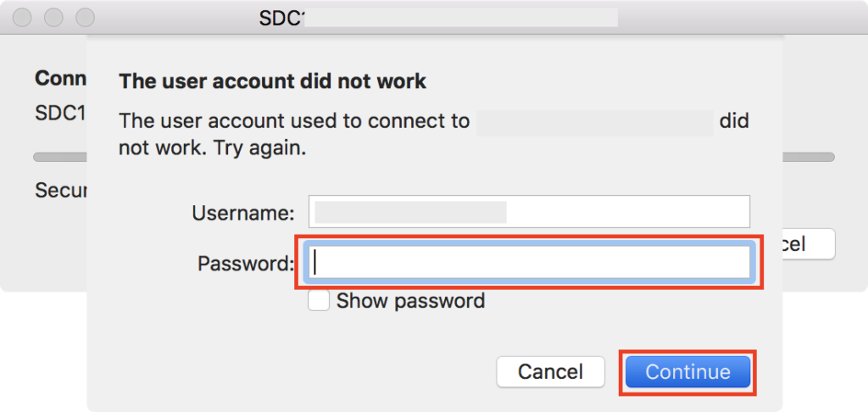868x412 pixels.
Task: Click Cancel in the credentials dialog
Action: click(550, 371)
